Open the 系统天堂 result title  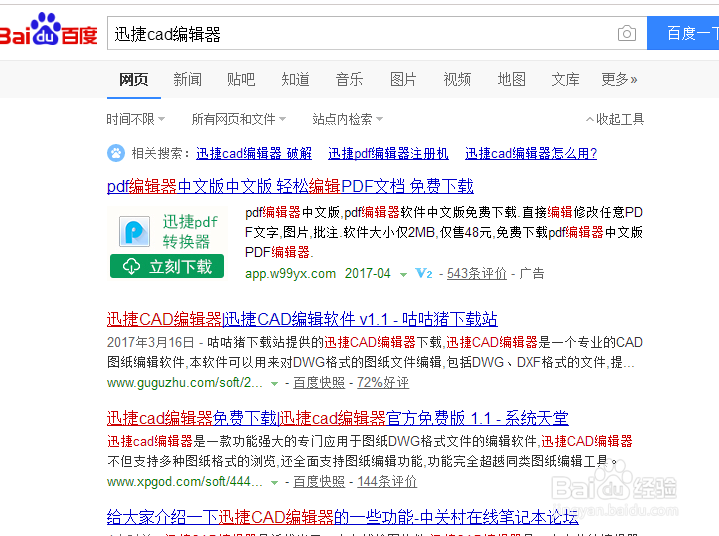338,418
